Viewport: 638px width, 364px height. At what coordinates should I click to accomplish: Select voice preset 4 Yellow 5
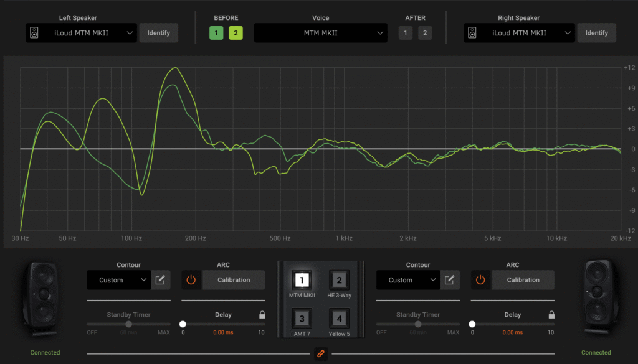pyautogui.click(x=339, y=319)
